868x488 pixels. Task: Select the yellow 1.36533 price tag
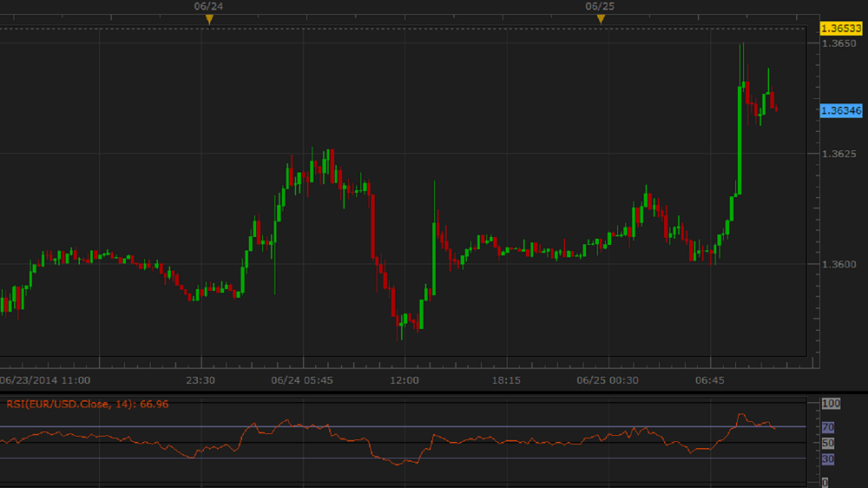click(840, 29)
